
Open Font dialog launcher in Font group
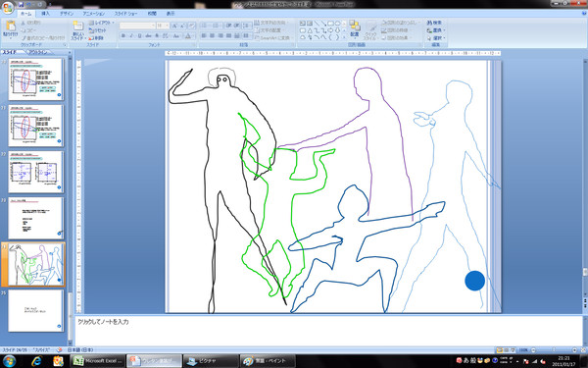point(195,45)
